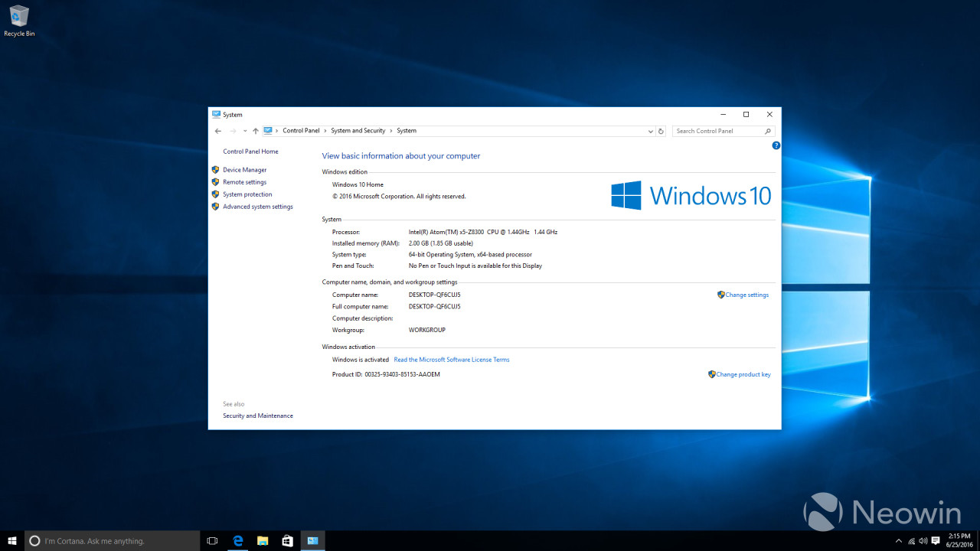The image size is (980, 551).
Task: Click the installed memory value 2.00 GB
Action: pyautogui.click(x=441, y=243)
